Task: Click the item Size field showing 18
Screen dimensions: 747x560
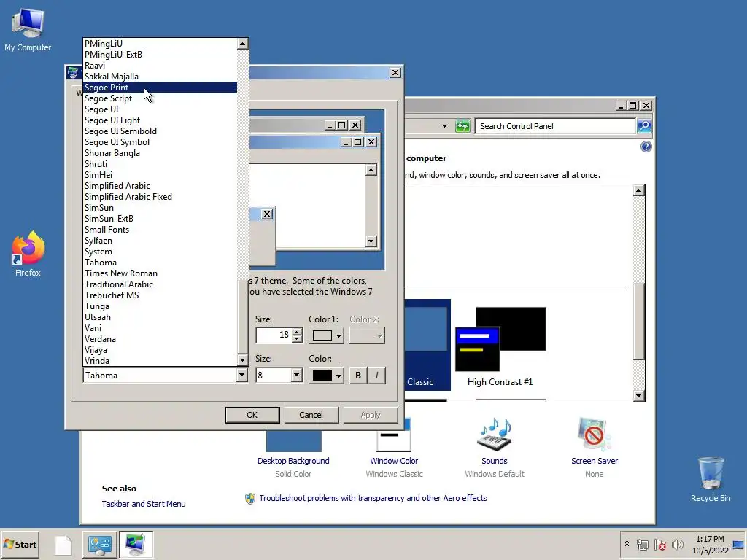Action: click(x=274, y=335)
